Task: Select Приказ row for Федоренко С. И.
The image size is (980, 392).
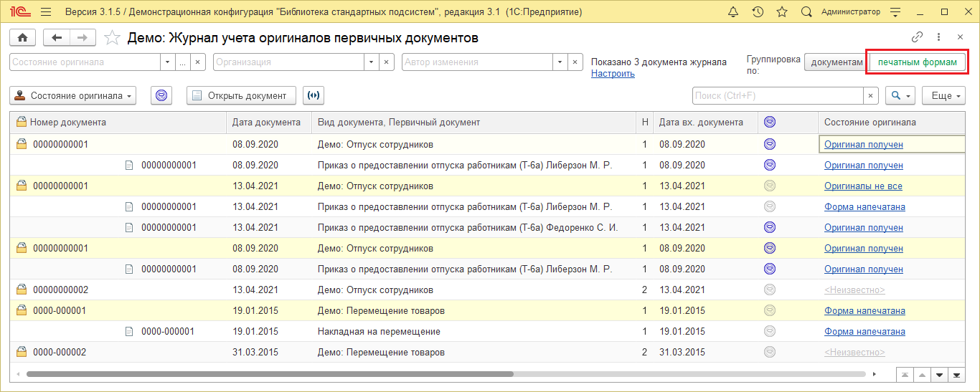Action: click(488, 228)
